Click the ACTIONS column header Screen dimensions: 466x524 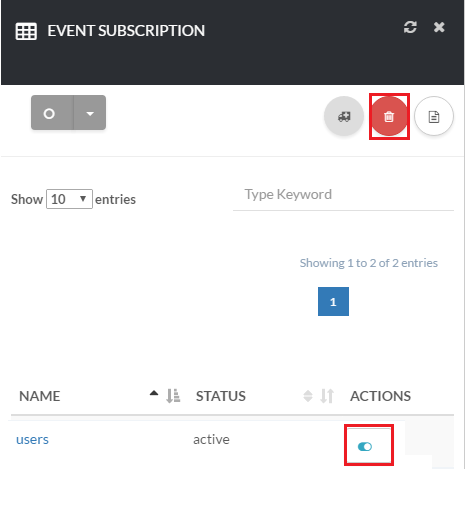click(380, 396)
